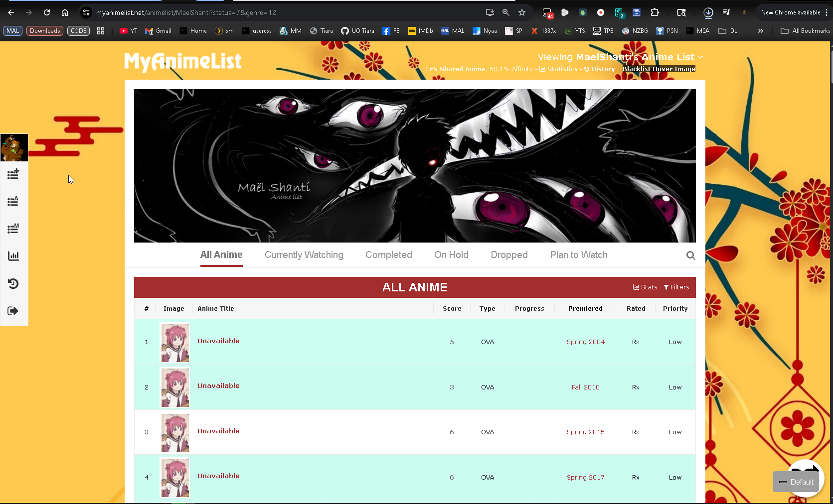
Task: Sort by the Score column header
Action: (x=452, y=309)
